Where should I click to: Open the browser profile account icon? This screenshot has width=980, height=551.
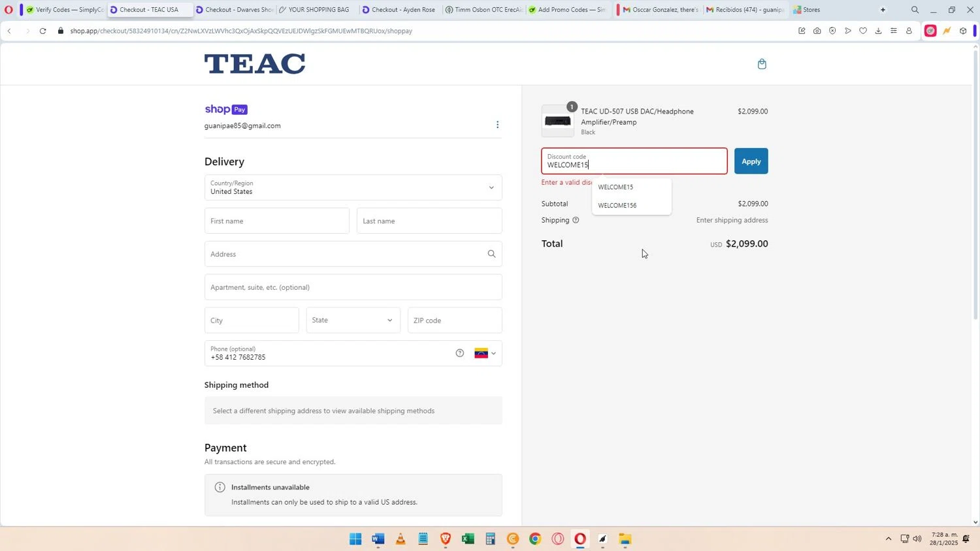pos(909,31)
